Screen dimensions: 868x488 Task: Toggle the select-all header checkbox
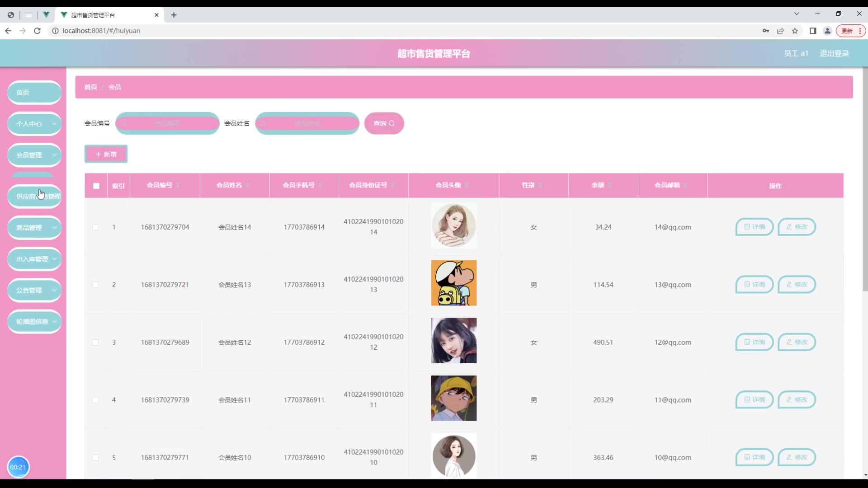pyautogui.click(x=96, y=186)
